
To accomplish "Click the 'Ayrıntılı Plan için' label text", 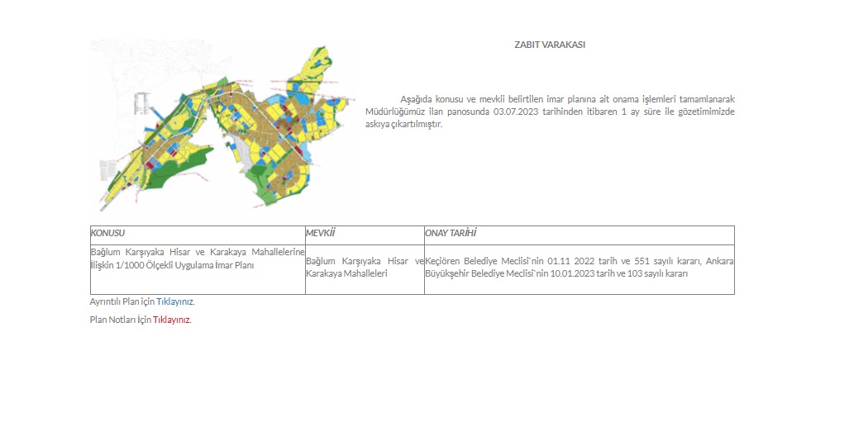I will 122,301.
